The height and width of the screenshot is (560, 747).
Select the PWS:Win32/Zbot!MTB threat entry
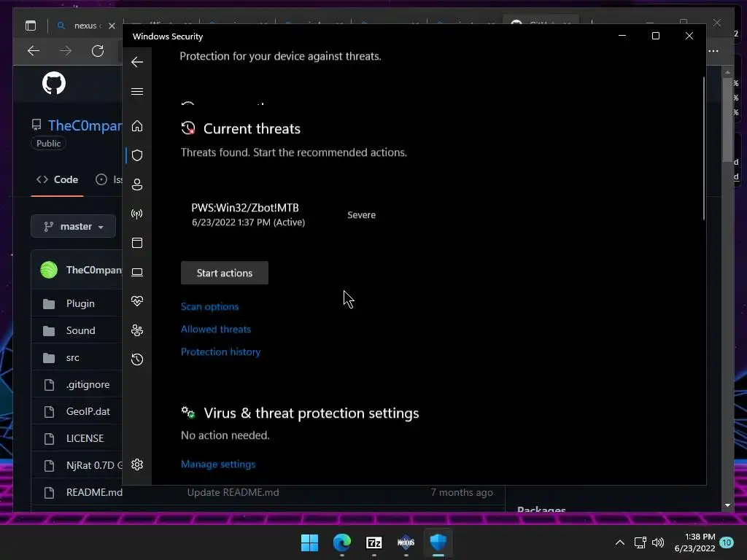click(x=248, y=215)
